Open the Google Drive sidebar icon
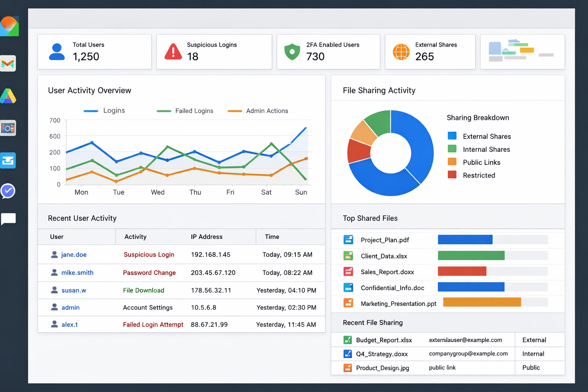The image size is (588, 392). (8, 96)
